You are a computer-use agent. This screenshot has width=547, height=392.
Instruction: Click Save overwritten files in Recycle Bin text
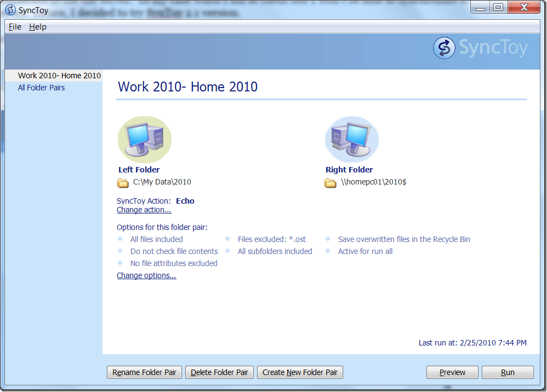click(x=404, y=239)
